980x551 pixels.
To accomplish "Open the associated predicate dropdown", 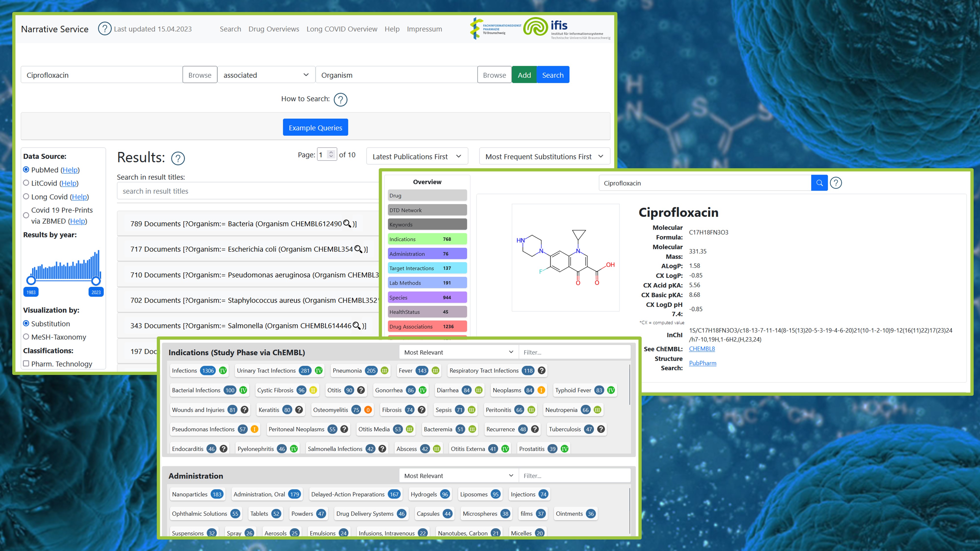I will pyautogui.click(x=266, y=75).
